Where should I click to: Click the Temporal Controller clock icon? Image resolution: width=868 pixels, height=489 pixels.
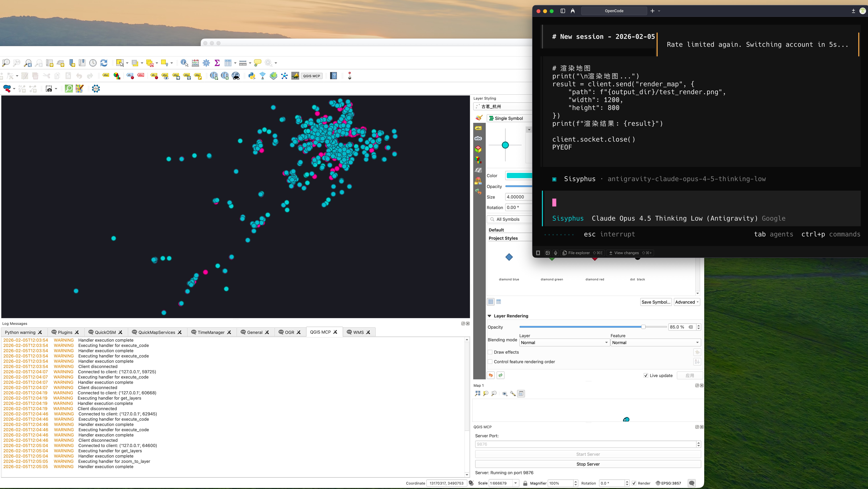point(93,63)
